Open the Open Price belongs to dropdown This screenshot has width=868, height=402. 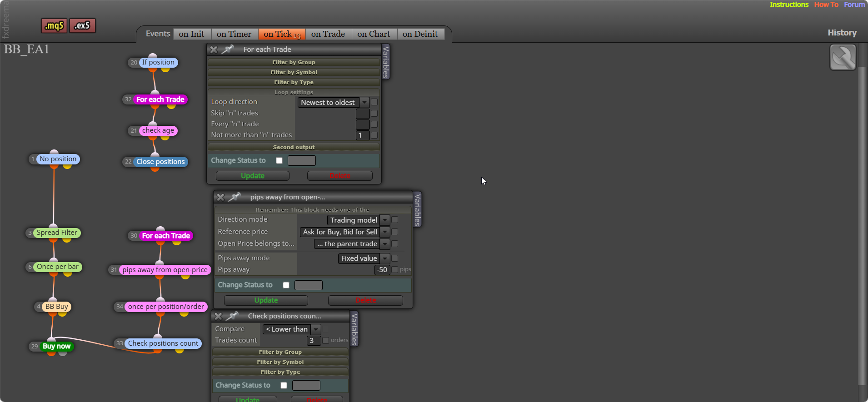tap(352, 244)
